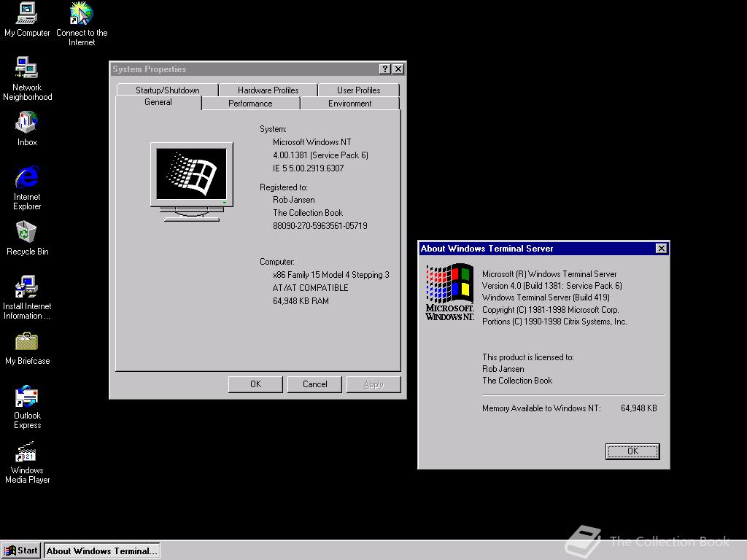Click the System: label in General tab
Image resolution: width=747 pixels, height=560 pixels.
273,129
